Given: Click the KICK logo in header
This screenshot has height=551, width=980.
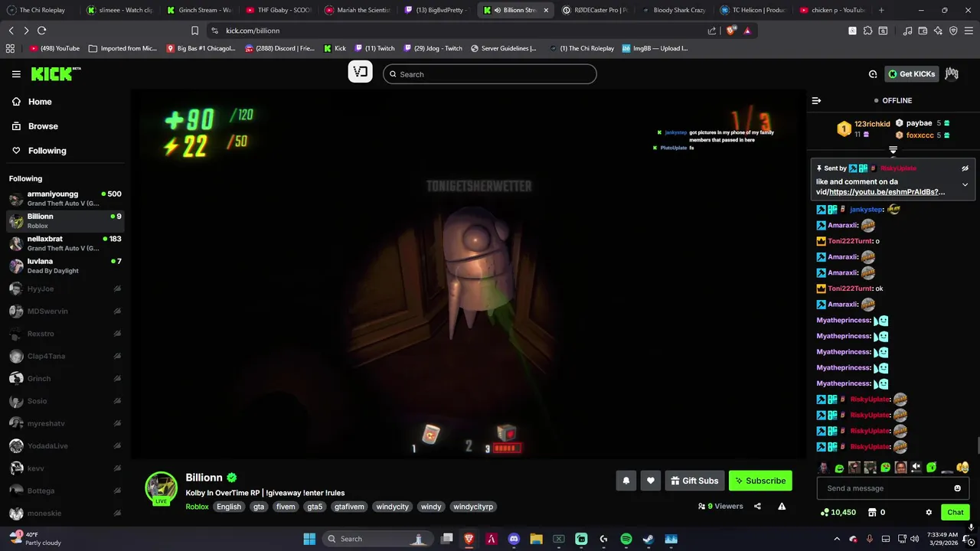Looking at the screenshot, I should pyautogui.click(x=55, y=73).
